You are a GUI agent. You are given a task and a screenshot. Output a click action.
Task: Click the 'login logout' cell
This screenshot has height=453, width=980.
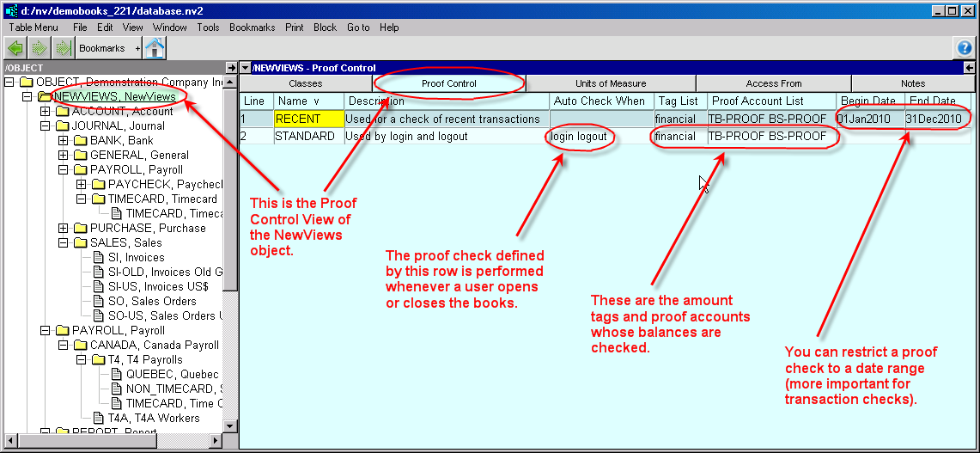coord(601,136)
